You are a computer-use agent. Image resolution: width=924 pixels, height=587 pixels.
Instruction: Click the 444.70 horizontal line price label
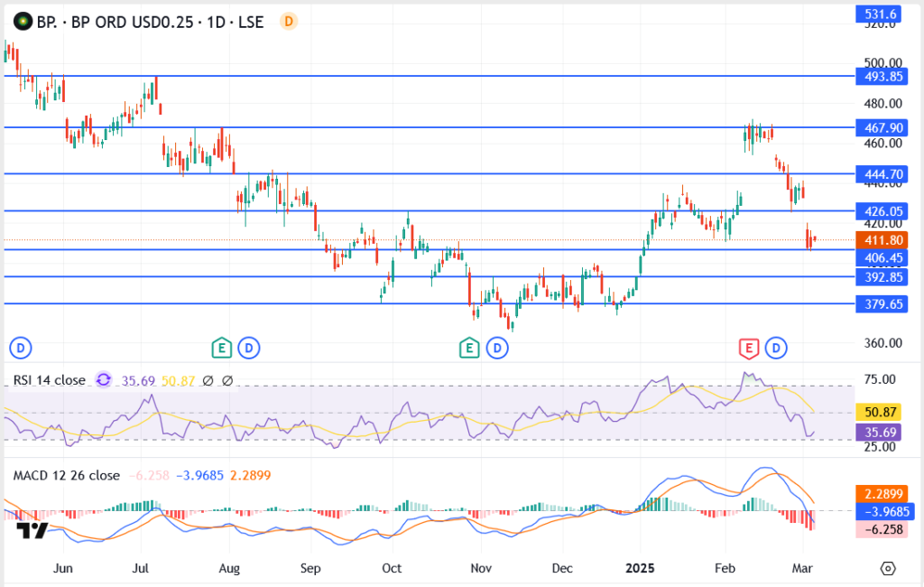[x=882, y=173]
